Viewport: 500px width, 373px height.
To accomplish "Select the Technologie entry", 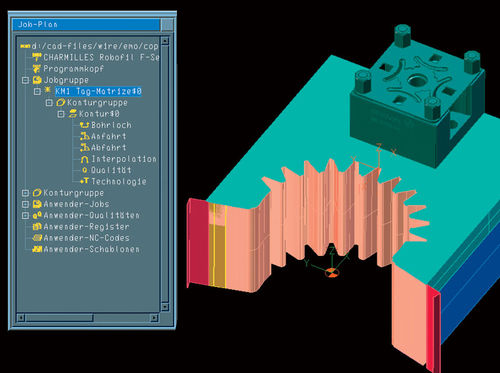I will point(119,181).
